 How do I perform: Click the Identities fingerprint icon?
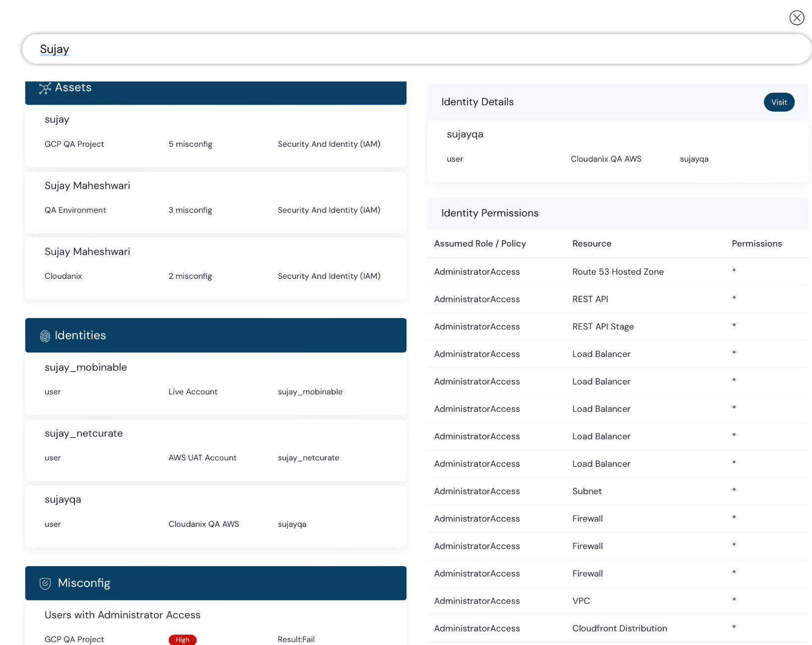[45, 335]
